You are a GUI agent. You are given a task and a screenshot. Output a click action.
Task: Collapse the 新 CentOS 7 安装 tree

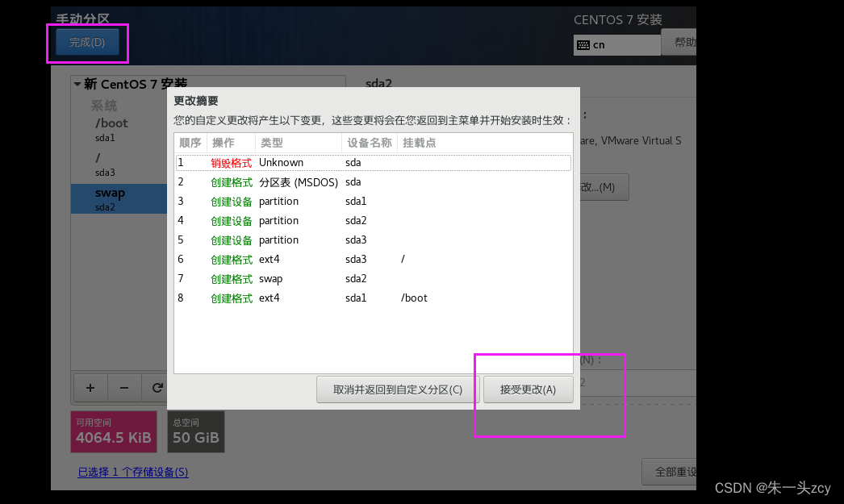point(77,84)
